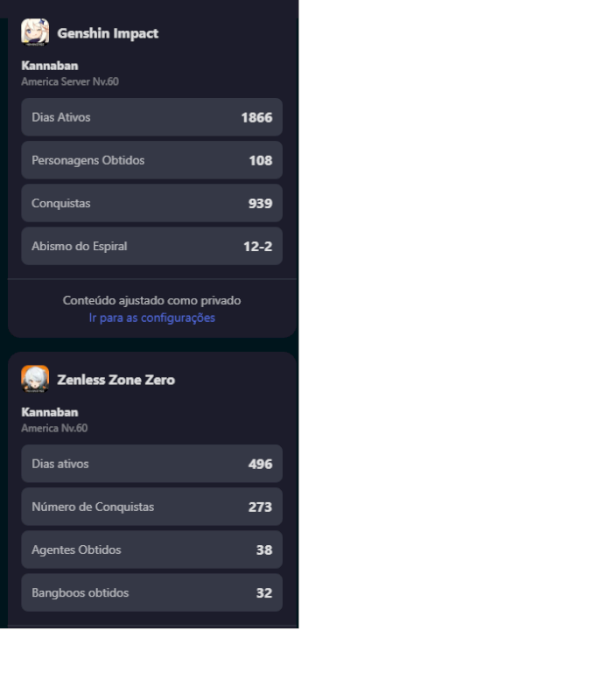Screen dimensions: 616x700
Task: Click the Conquistas stat row
Action: (151, 203)
